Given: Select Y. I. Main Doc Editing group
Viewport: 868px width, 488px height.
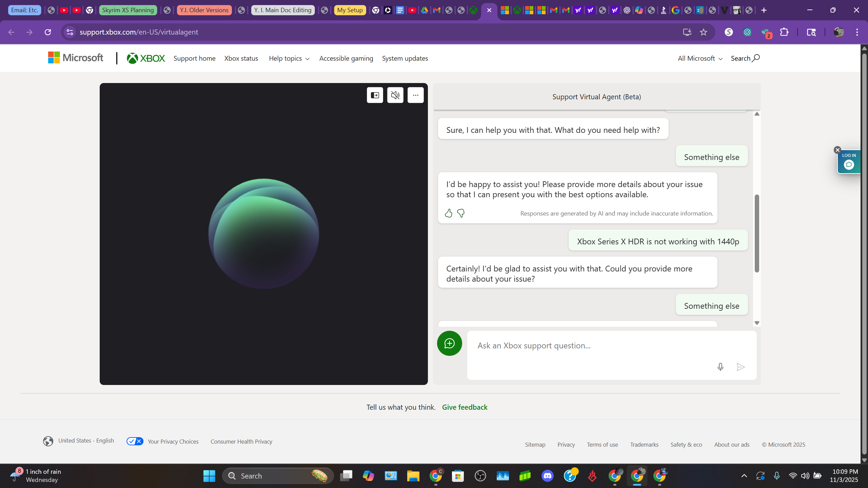Looking at the screenshot, I should click(x=283, y=10).
